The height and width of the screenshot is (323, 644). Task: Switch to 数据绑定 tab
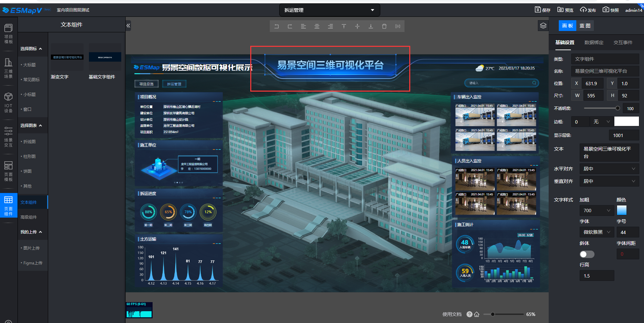594,42
